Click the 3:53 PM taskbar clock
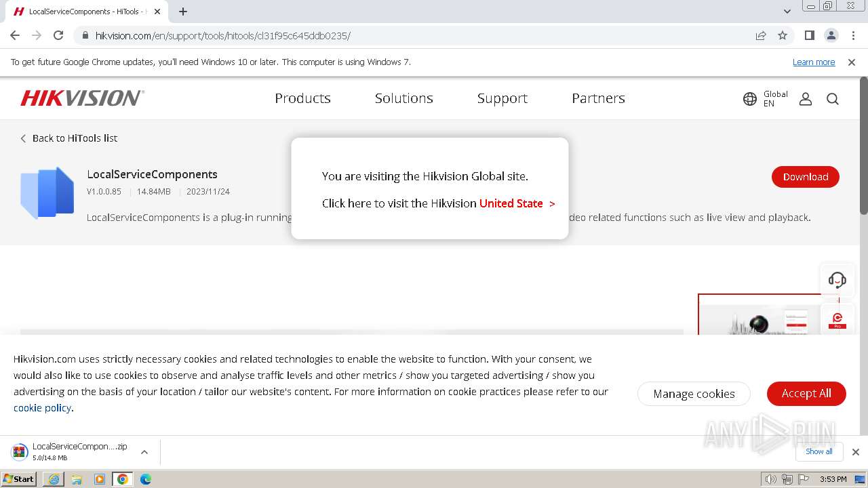The height and width of the screenshot is (488, 868). 833,479
